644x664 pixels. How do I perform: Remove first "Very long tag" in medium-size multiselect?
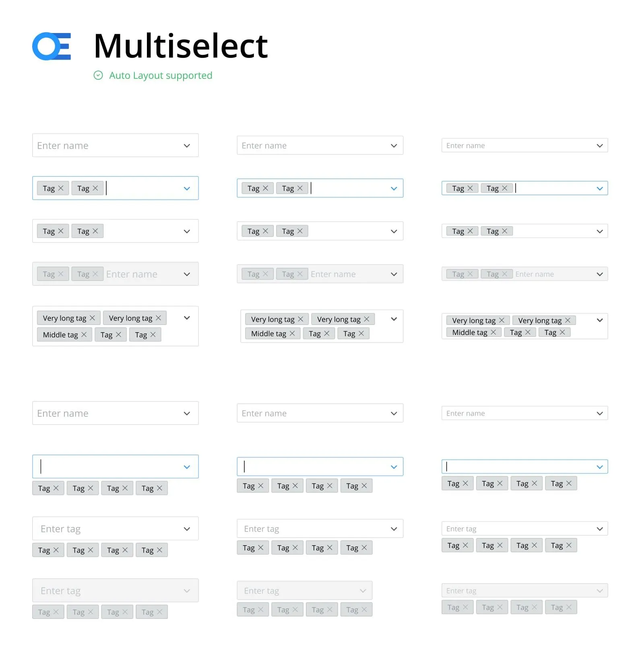coord(301,319)
